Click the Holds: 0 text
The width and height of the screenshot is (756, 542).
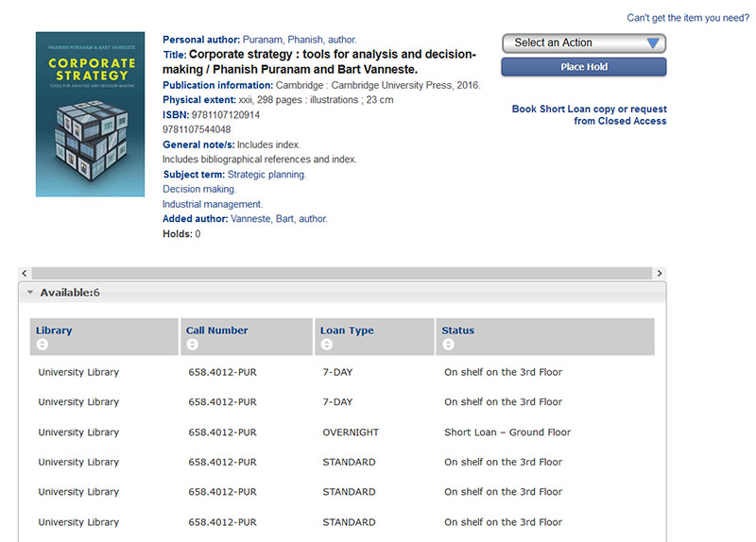point(181,233)
